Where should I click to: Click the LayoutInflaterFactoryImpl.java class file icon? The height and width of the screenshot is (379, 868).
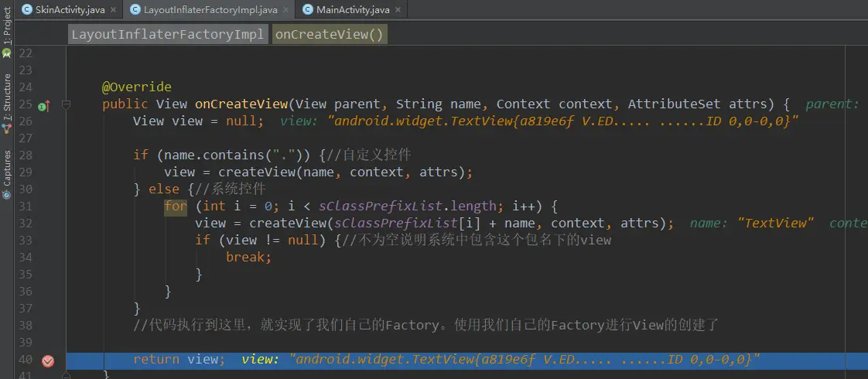pyautogui.click(x=135, y=9)
